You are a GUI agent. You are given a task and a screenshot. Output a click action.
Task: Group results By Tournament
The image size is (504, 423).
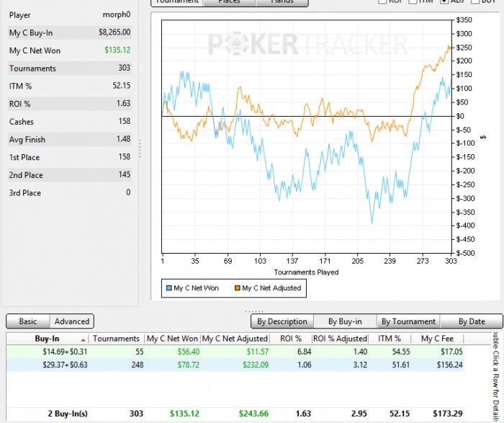[x=408, y=321]
